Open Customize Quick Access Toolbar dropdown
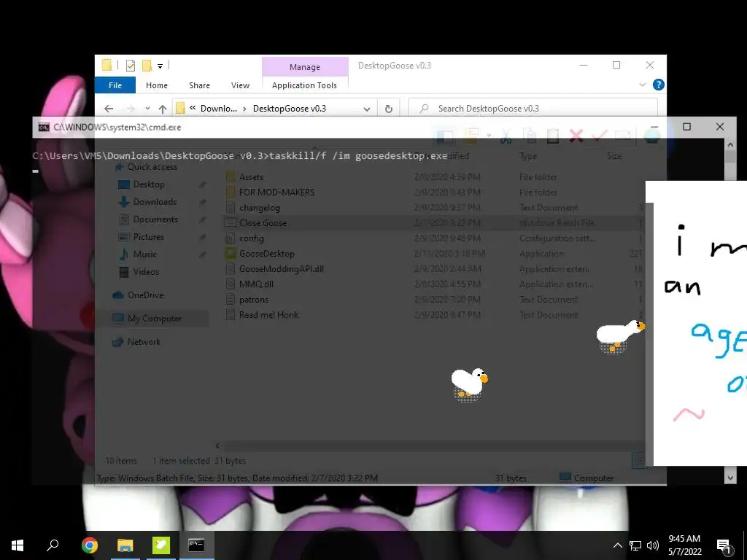The height and width of the screenshot is (560, 747). tap(160, 66)
